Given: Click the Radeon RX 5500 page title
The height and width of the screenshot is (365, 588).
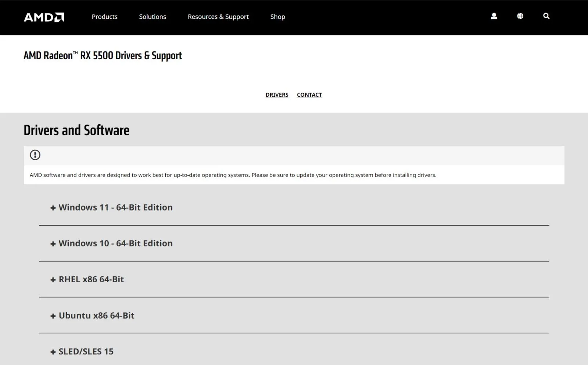Looking at the screenshot, I should tap(103, 56).
